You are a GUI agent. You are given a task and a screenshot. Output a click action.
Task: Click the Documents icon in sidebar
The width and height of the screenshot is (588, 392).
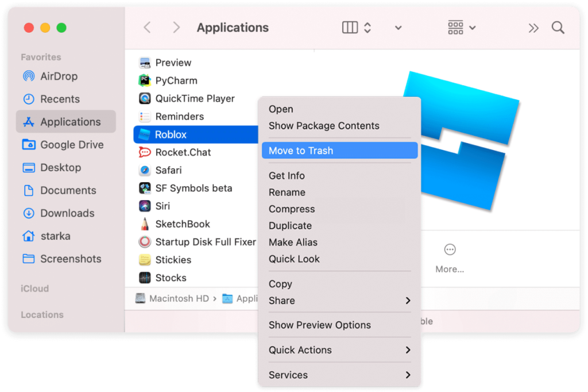tap(29, 190)
